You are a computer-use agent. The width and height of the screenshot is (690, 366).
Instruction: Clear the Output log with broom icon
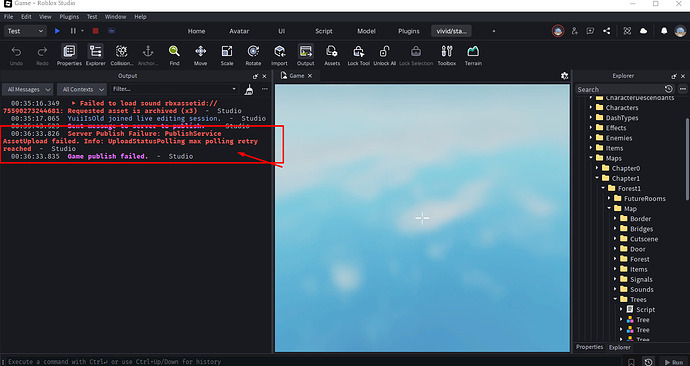249,89
